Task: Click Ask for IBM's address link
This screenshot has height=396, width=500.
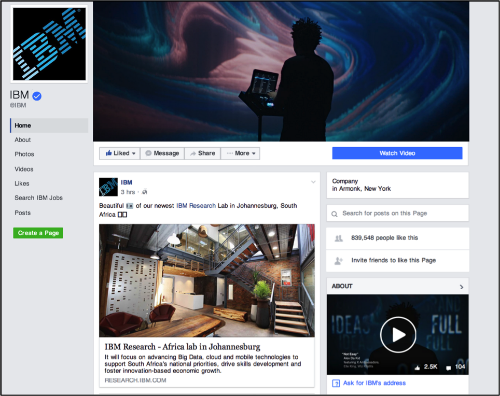Action: (x=374, y=383)
